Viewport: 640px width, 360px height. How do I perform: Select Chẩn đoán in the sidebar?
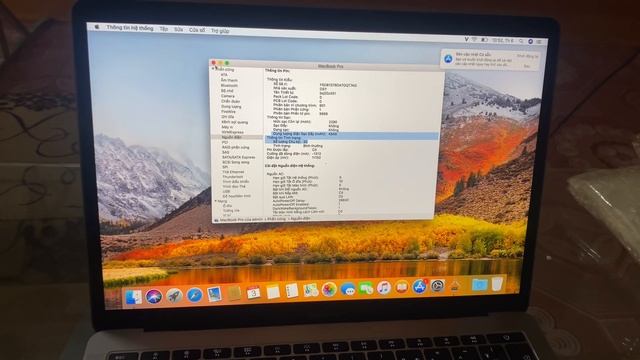click(231, 101)
